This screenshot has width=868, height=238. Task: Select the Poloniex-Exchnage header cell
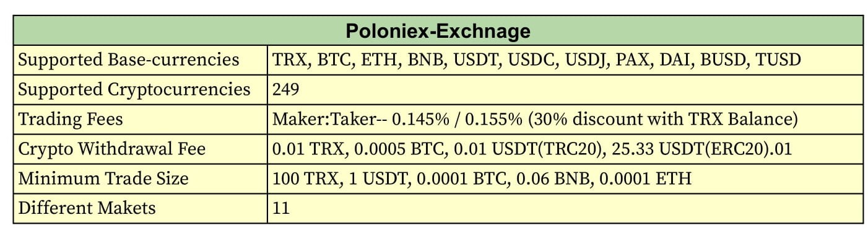(x=438, y=30)
